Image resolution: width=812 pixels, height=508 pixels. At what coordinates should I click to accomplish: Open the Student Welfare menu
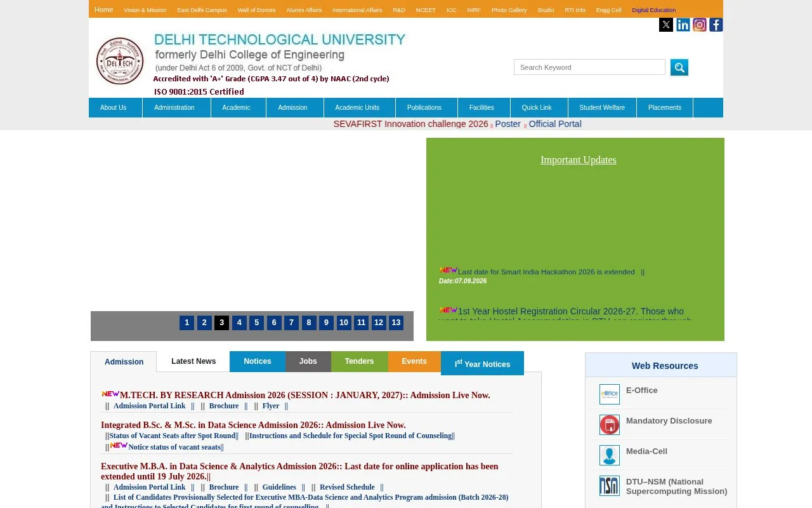click(x=602, y=108)
